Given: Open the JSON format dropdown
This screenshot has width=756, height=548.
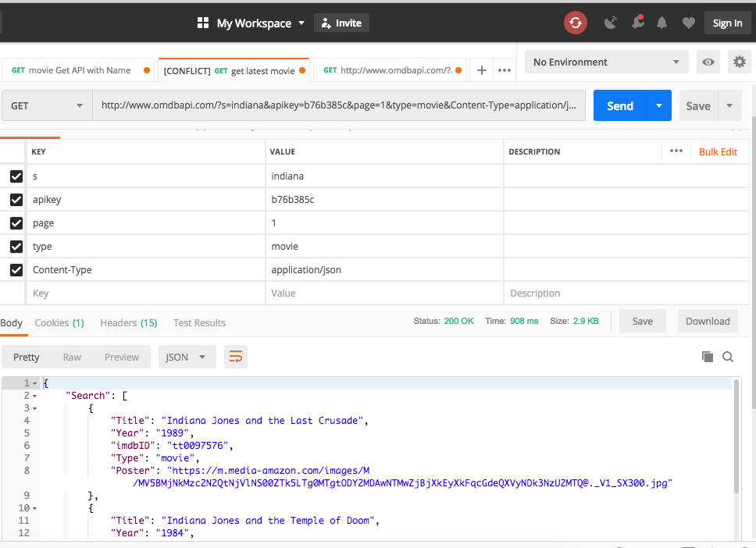Looking at the screenshot, I should [187, 357].
